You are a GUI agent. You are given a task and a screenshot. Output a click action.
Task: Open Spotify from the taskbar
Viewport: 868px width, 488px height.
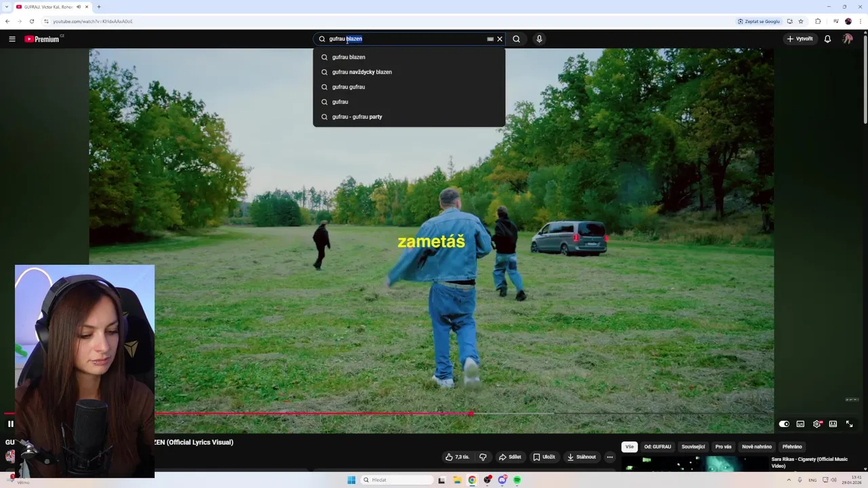point(517,480)
